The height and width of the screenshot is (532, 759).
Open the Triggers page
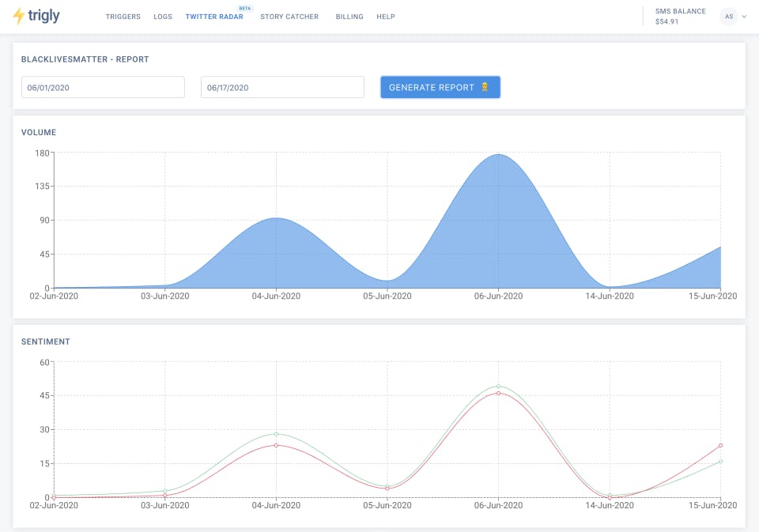coord(123,17)
